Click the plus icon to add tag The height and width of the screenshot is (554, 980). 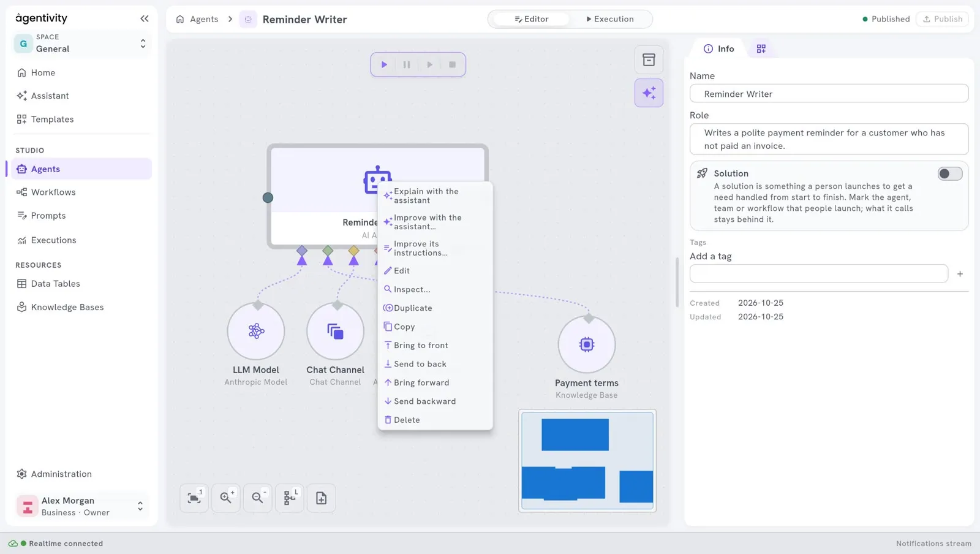click(x=960, y=274)
